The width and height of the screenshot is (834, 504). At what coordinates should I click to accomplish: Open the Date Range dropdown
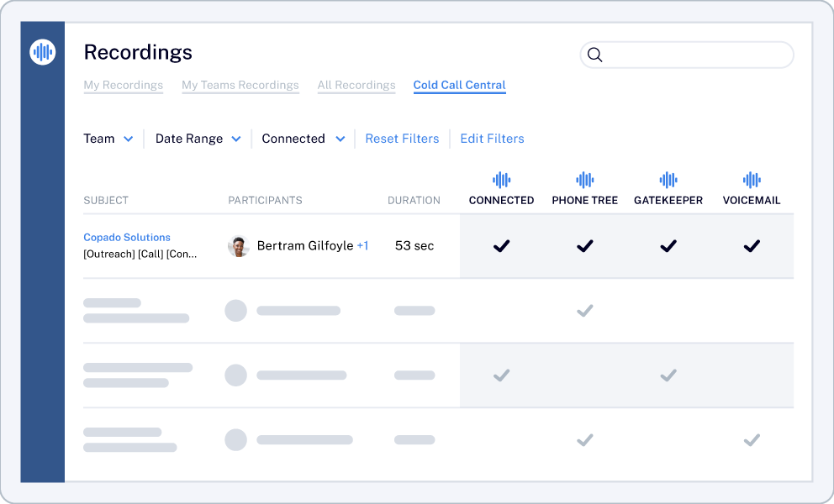198,139
